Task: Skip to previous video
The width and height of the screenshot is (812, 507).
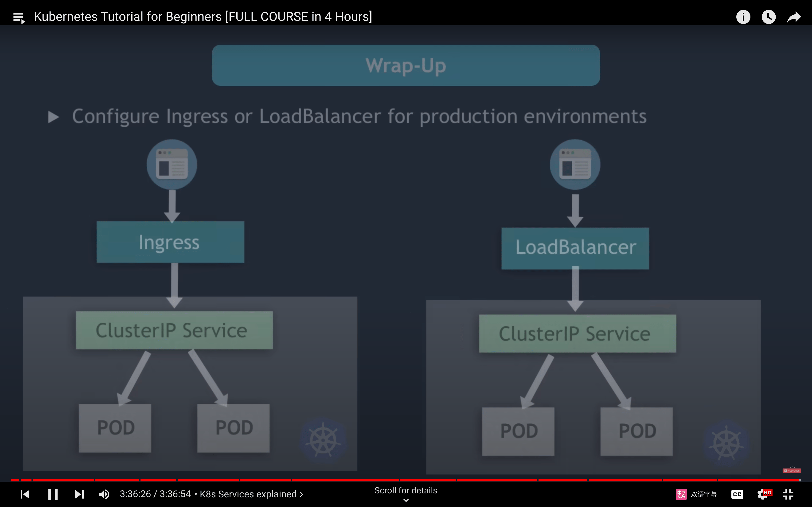Action: pos(25,494)
